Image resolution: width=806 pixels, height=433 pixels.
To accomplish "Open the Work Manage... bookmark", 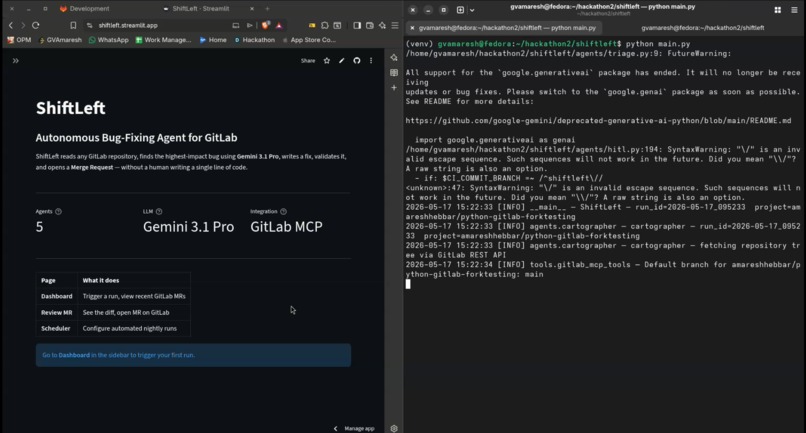I will tap(163, 40).
